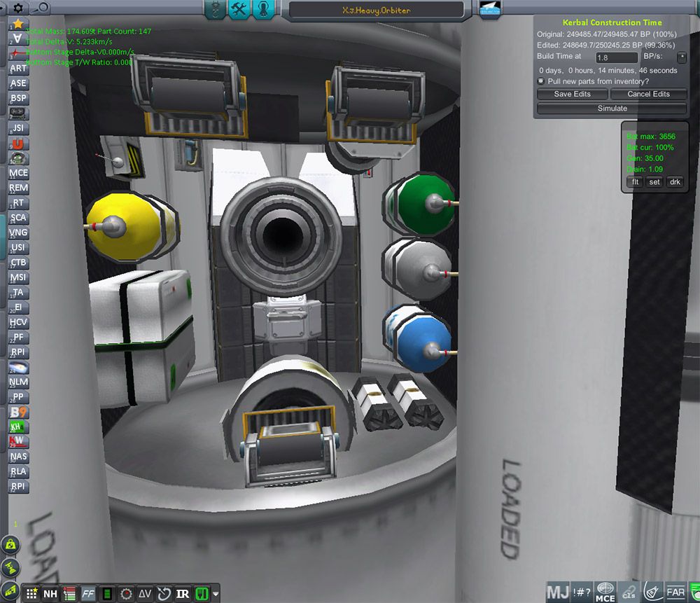Switch to action groups mode icon
Screen dimensions: 700x603
coord(215,9)
